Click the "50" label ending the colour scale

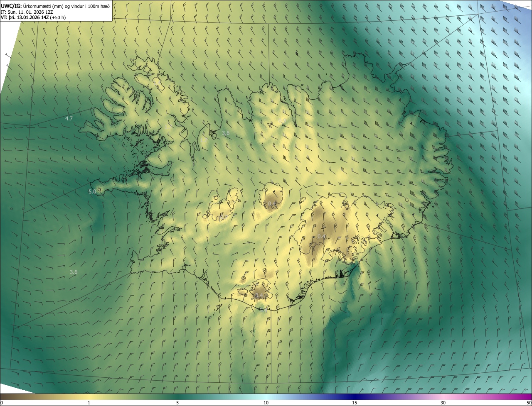(x=529, y=403)
